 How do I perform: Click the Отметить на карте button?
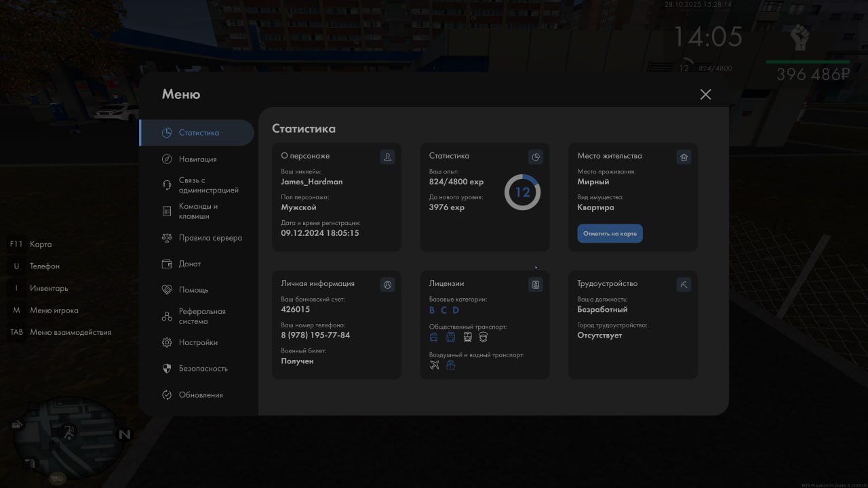tap(610, 234)
